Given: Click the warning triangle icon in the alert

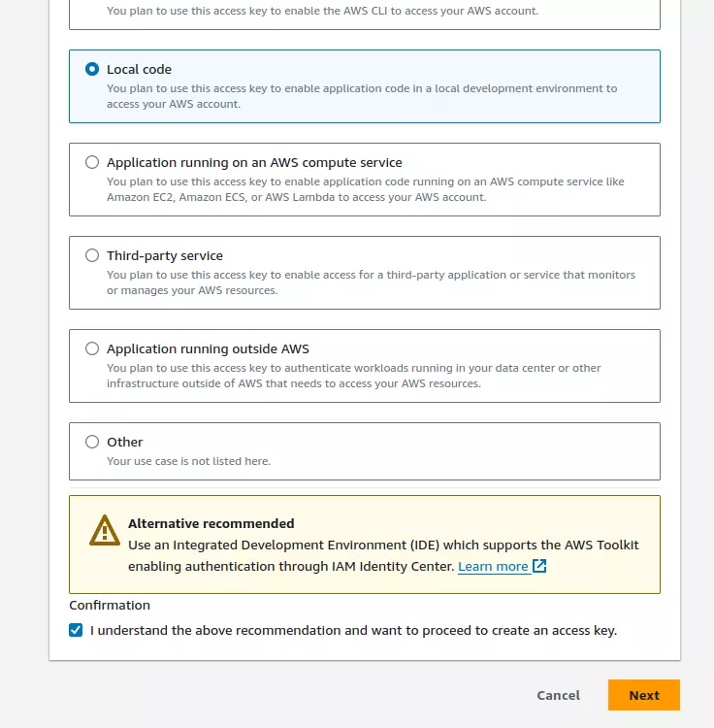Looking at the screenshot, I should pos(105,530).
